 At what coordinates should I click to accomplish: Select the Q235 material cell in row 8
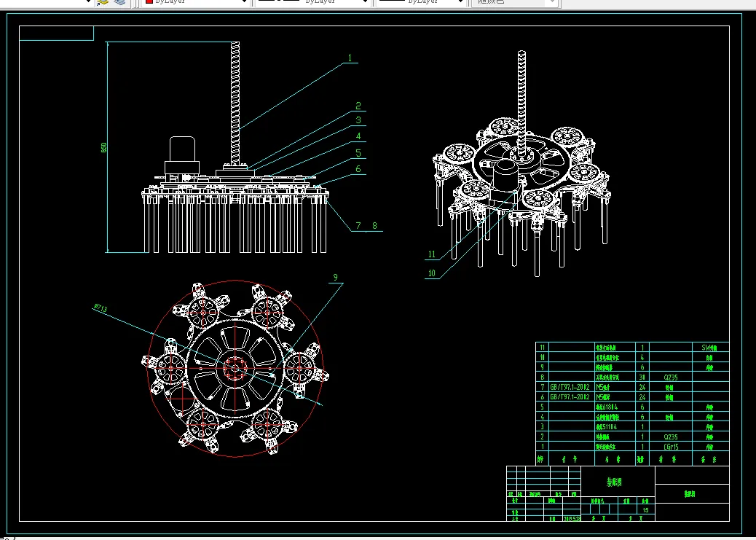[671, 377]
